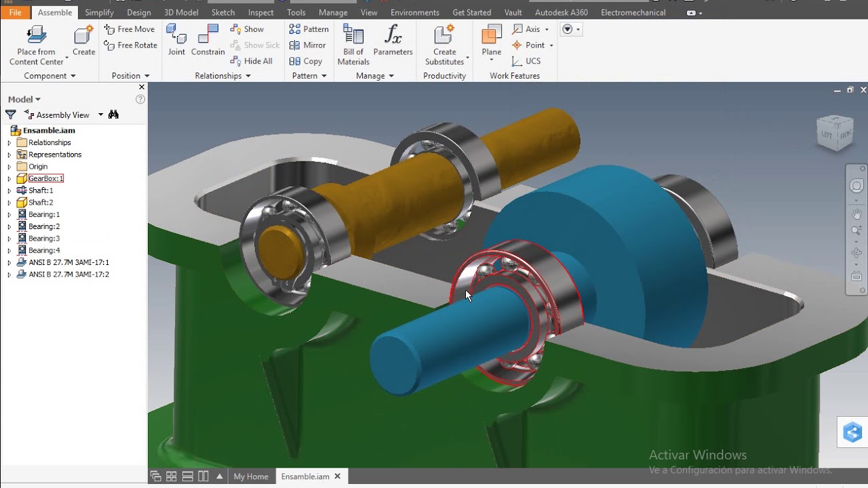Image resolution: width=868 pixels, height=488 pixels.
Task: Click the arrange vertically icon at bottom
Action: (203, 476)
